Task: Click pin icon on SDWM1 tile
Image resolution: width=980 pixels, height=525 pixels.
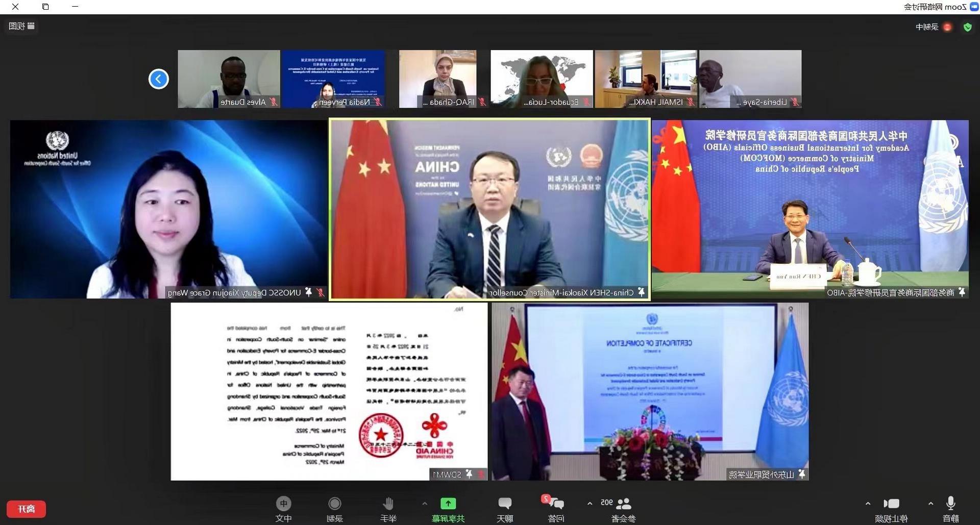Action: (469, 474)
